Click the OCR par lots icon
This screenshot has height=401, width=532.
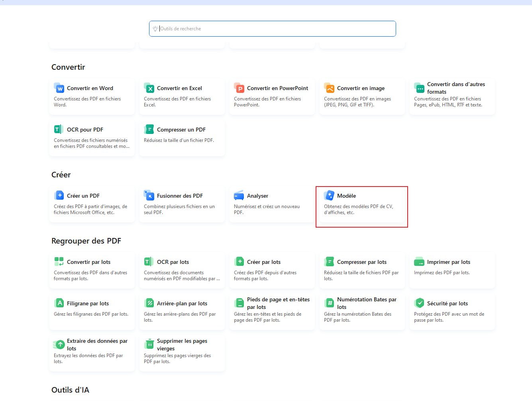(x=149, y=261)
